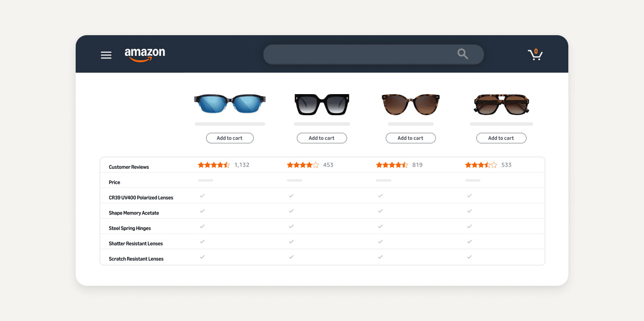This screenshot has height=321, width=644.
Task: Open the 1,132 reviews count
Action: pos(242,165)
